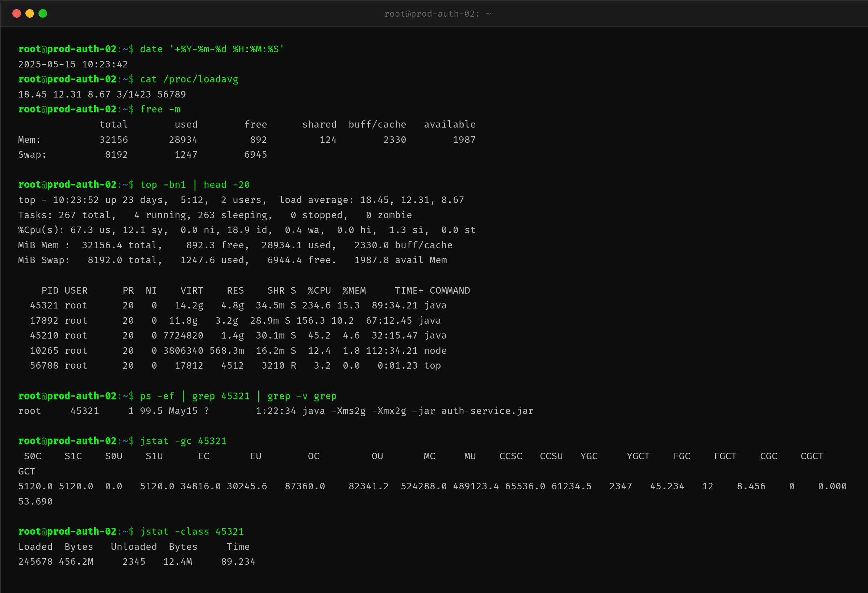The width and height of the screenshot is (868, 593).
Task: Click the Mem total value 32156
Action: point(113,140)
